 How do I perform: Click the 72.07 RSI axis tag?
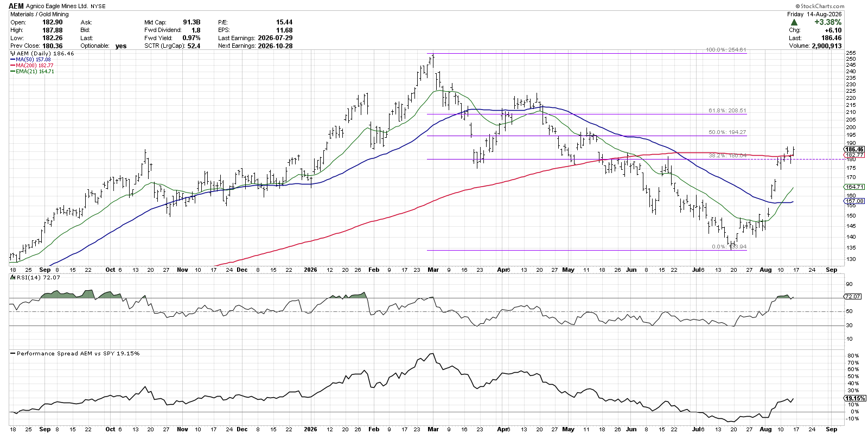[853, 297]
